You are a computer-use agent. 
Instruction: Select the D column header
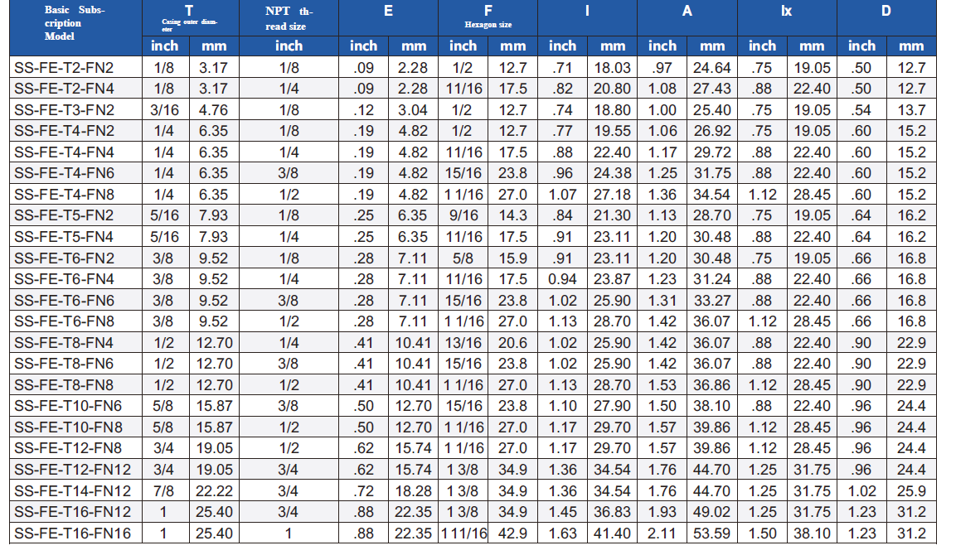[x=886, y=12]
